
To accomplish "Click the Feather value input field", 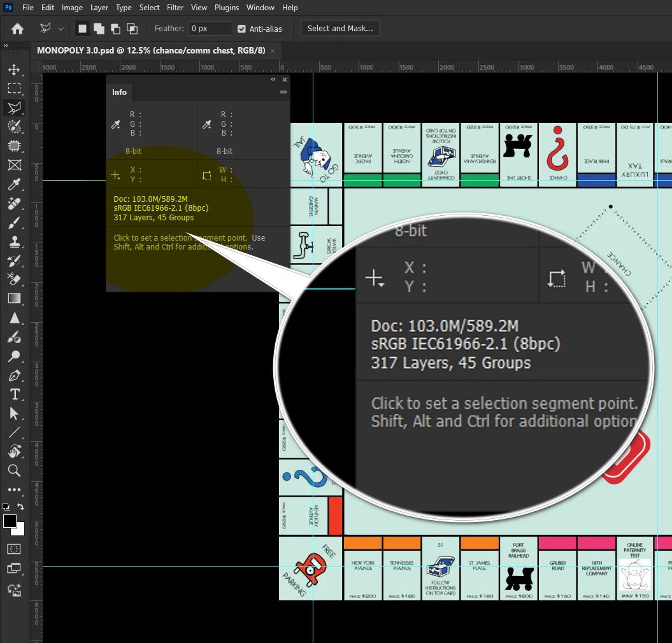I will point(210,29).
